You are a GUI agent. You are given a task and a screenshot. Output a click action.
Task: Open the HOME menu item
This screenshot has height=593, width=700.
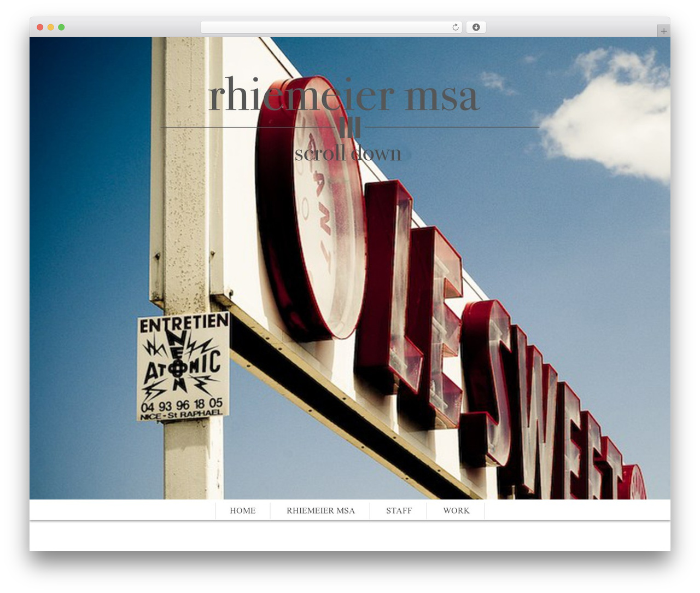pyautogui.click(x=243, y=510)
